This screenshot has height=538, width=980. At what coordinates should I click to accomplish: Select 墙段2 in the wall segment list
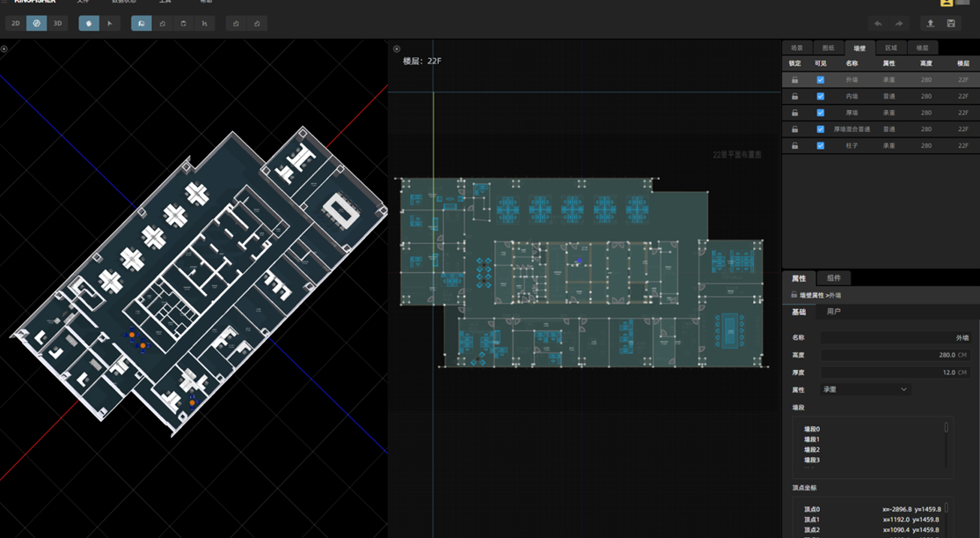pos(812,450)
